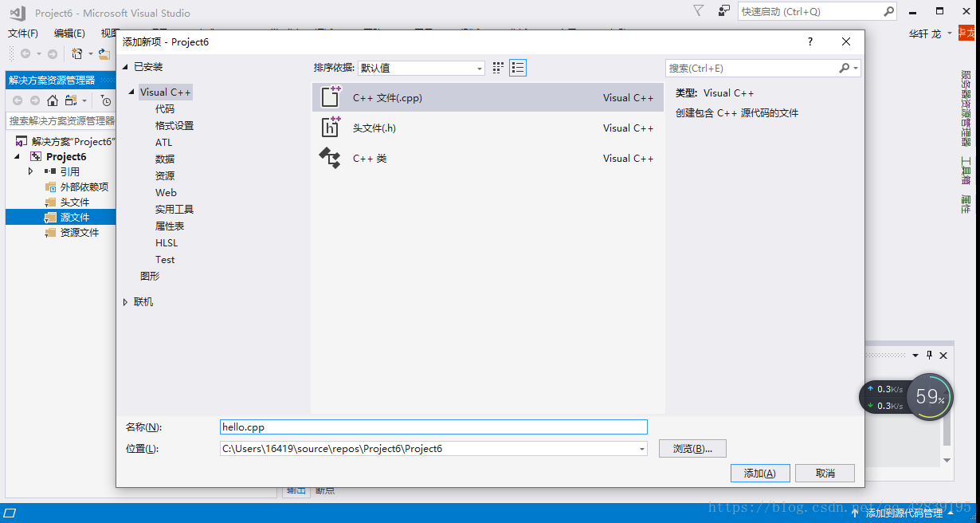This screenshot has height=523, width=980.
Task: Click the 59% memory usage widget
Action: click(930, 397)
